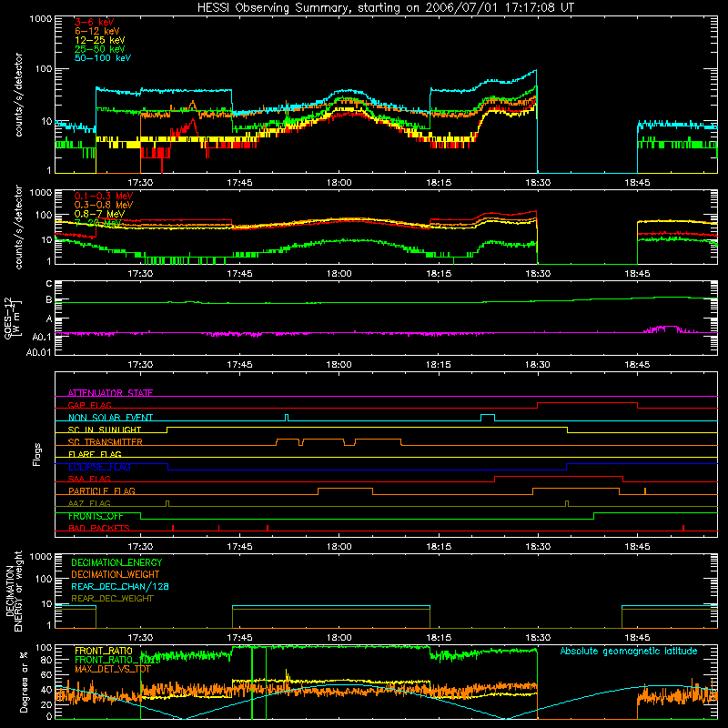Select the REAR_DEC_WEIGHT legend label
This screenshot has height=728, width=728.
(x=112, y=599)
